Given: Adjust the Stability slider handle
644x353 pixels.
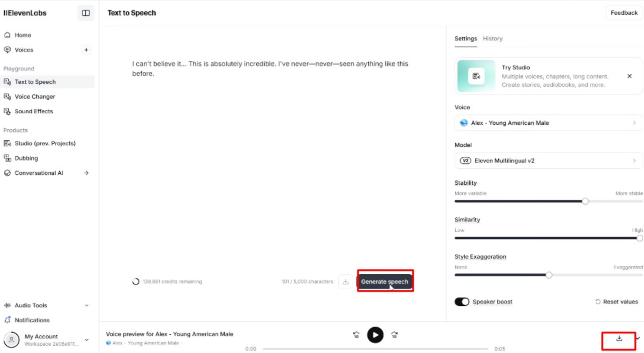Looking at the screenshot, I should coord(585,201).
